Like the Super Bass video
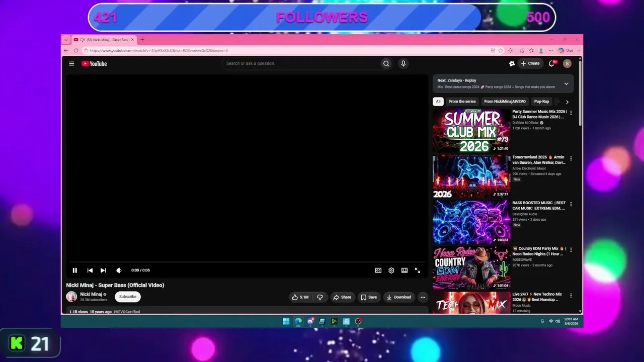The width and height of the screenshot is (644, 362). point(300,297)
